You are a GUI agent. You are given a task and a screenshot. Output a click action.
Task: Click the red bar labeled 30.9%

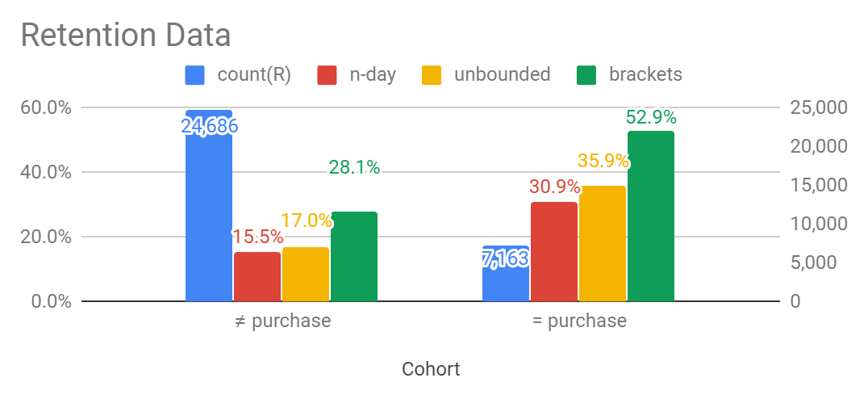click(554, 251)
